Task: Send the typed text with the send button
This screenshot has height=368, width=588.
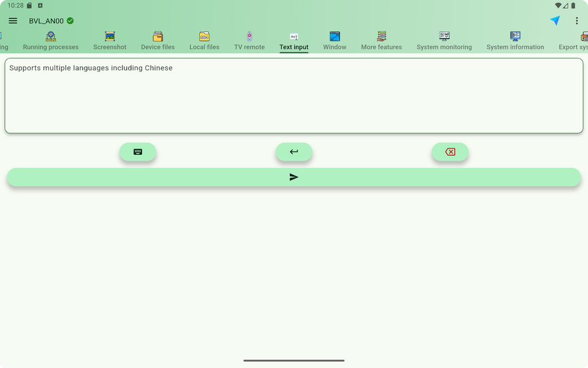Action: point(294,177)
